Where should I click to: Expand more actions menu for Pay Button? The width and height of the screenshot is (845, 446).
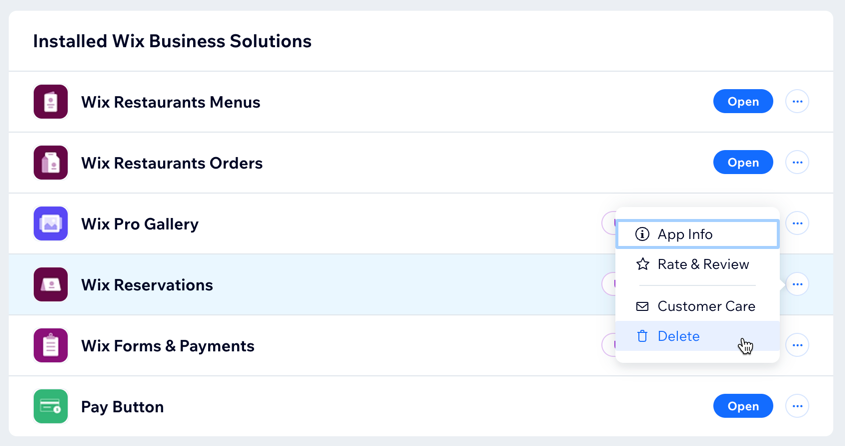click(x=797, y=406)
